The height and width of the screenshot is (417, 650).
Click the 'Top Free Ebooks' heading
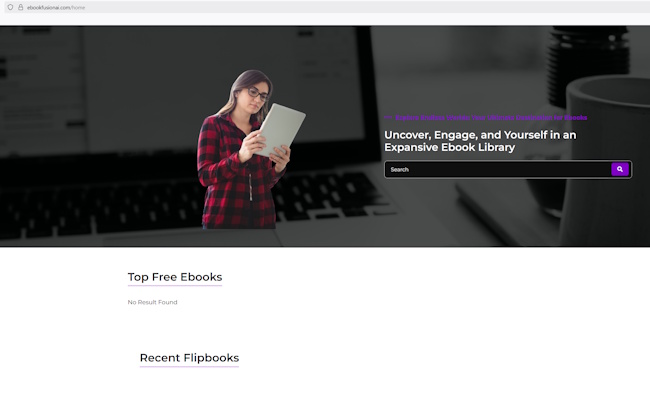175,277
